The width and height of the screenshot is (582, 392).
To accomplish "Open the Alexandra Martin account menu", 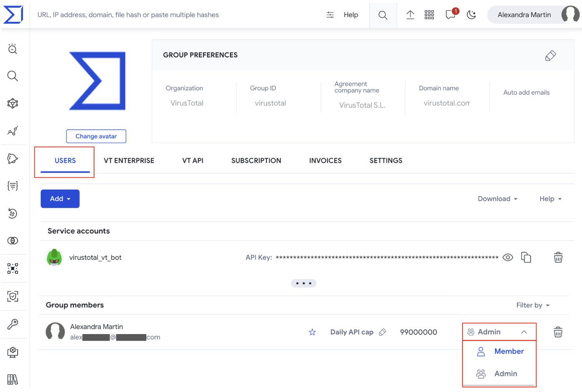I will pyautogui.click(x=533, y=15).
